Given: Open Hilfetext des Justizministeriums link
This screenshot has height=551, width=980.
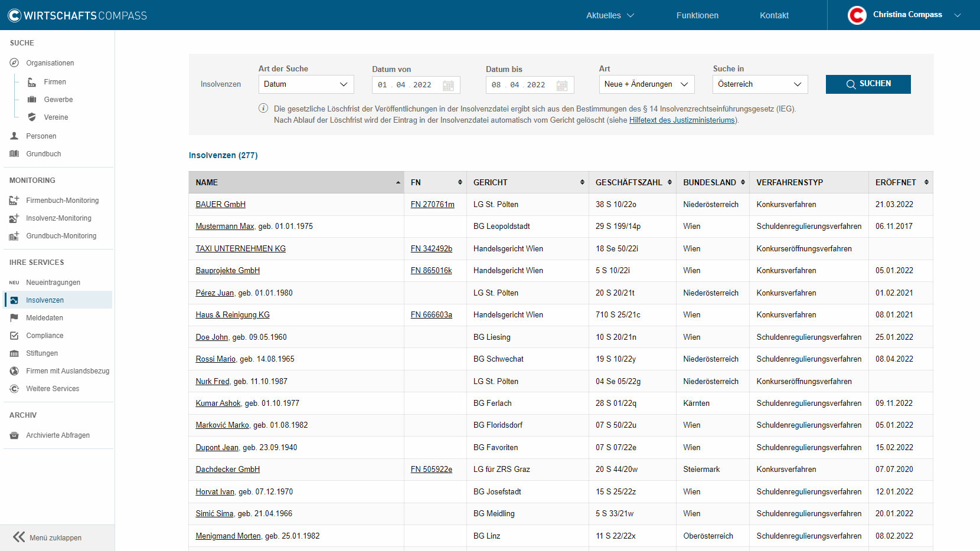Looking at the screenshot, I should (682, 120).
